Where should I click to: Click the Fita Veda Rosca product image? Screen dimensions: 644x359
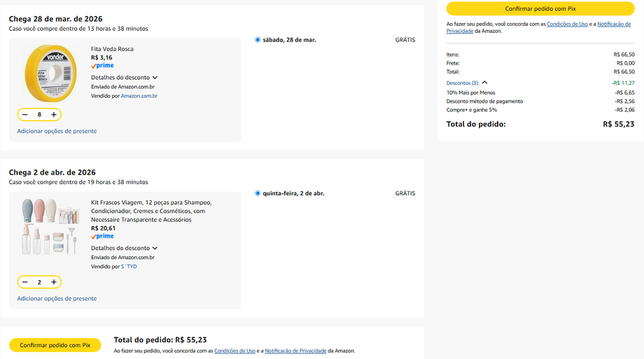50,73
